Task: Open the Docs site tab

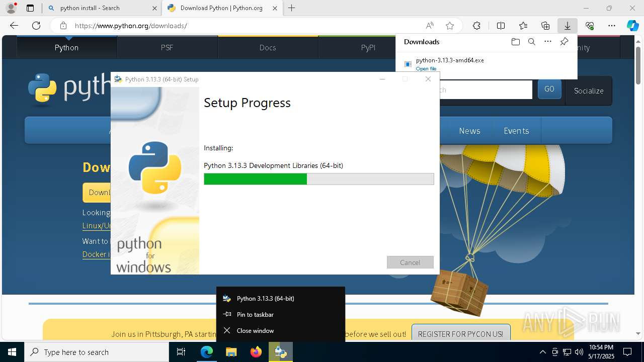Action: tap(268, 47)
